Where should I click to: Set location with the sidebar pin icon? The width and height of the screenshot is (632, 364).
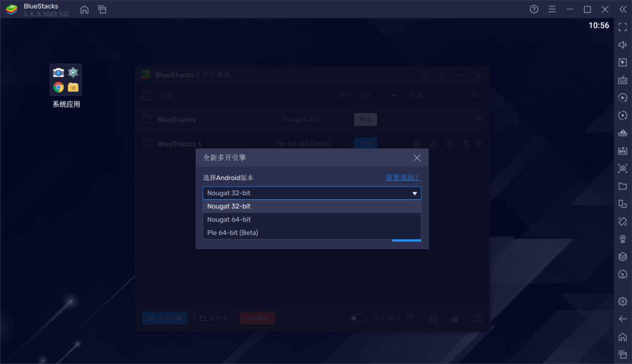point(623,239)
